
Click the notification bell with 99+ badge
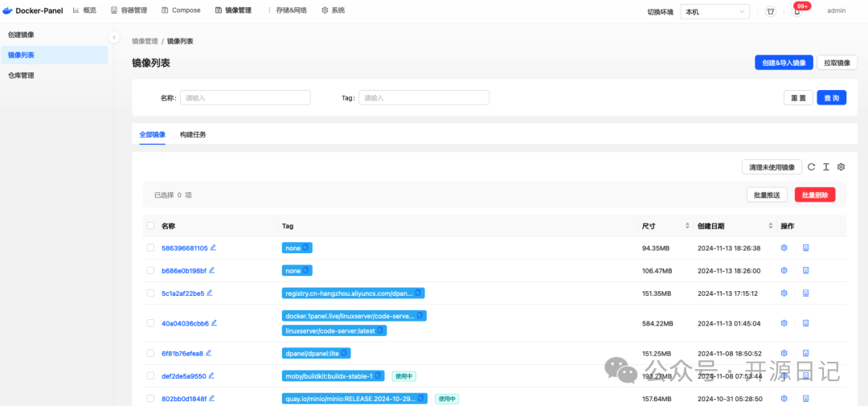pos(797,11)
